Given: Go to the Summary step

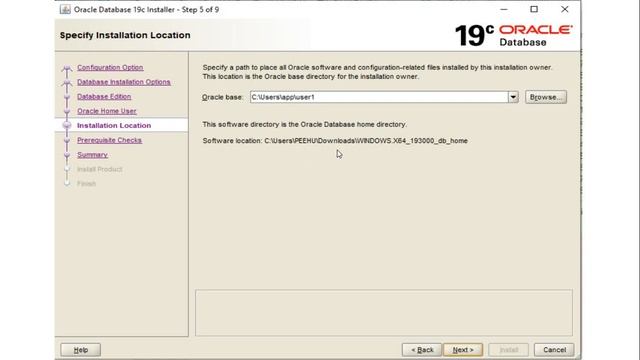Looking at the screenshot, I should [x=92, y=155].
